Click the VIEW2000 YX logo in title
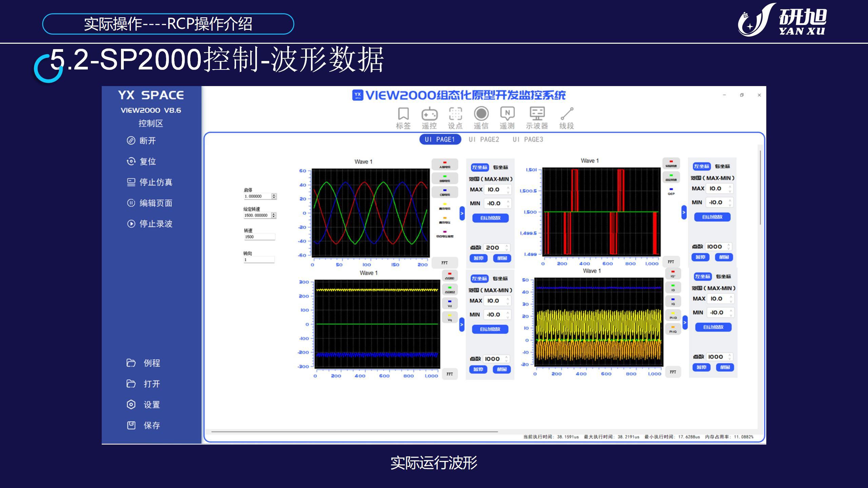Viewport: 868px width, 488px height. (x=358, y=95)
